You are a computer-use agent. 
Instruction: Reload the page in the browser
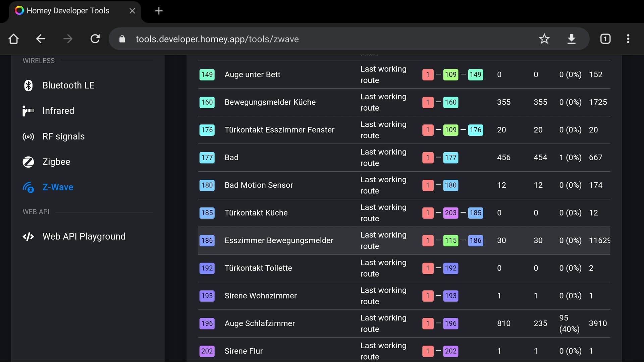coord(95,39)
